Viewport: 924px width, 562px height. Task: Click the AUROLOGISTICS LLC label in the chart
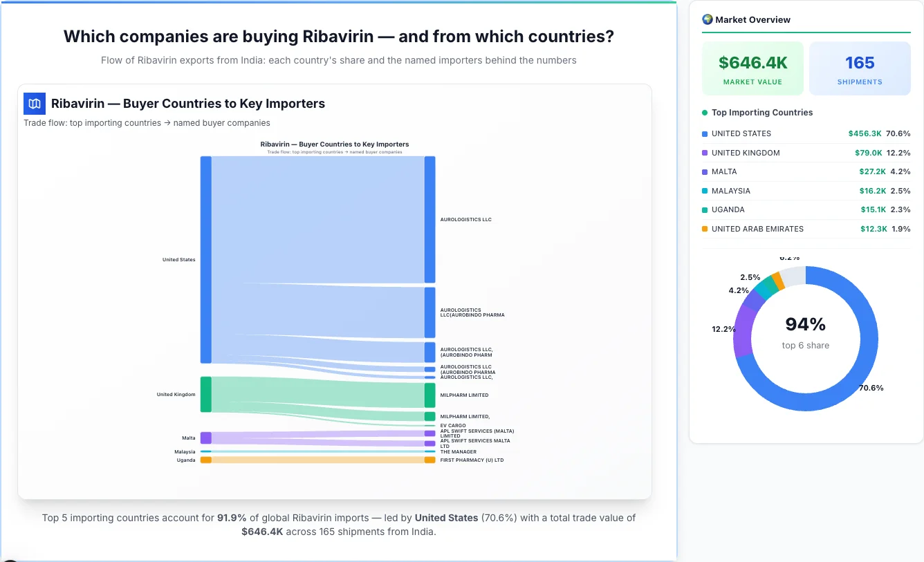466,219
